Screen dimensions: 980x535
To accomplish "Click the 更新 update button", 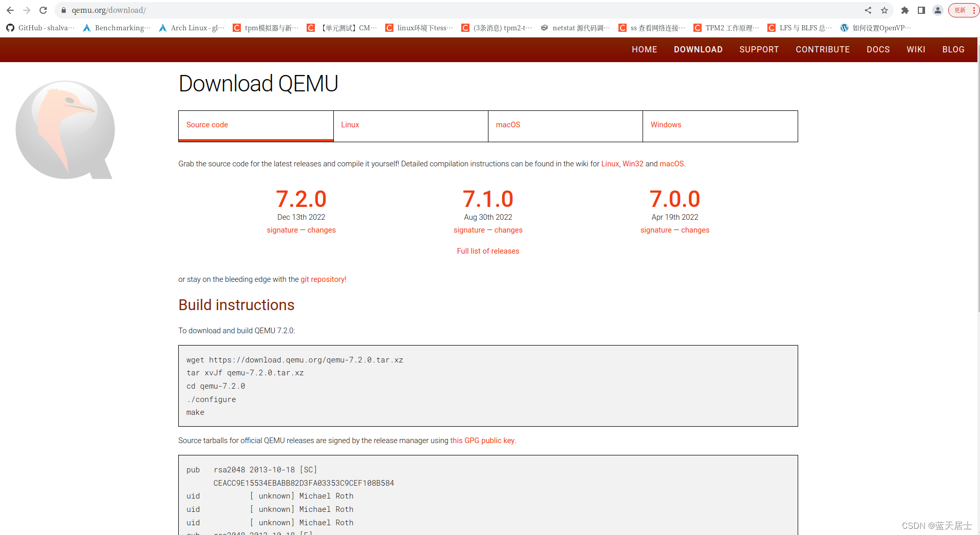I will click(x=960, y=10).
